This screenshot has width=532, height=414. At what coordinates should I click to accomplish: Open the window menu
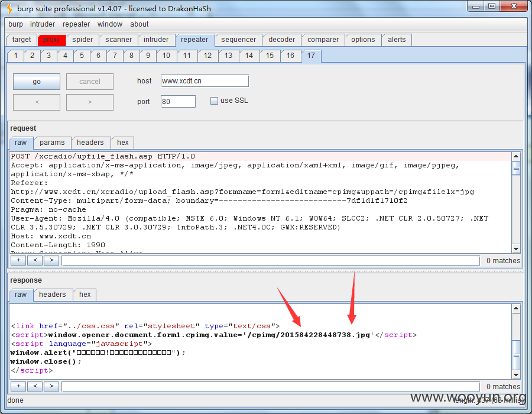tap(109, 24)
